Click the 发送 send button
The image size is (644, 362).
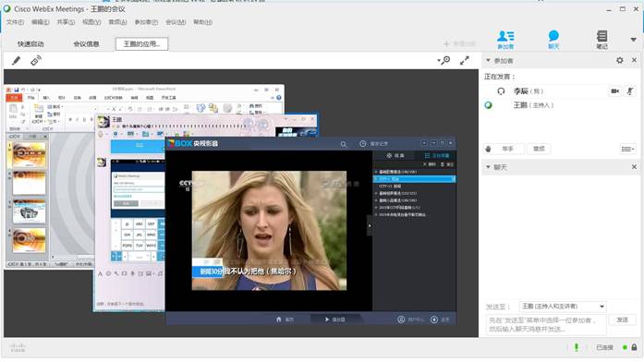click(622, 320)
